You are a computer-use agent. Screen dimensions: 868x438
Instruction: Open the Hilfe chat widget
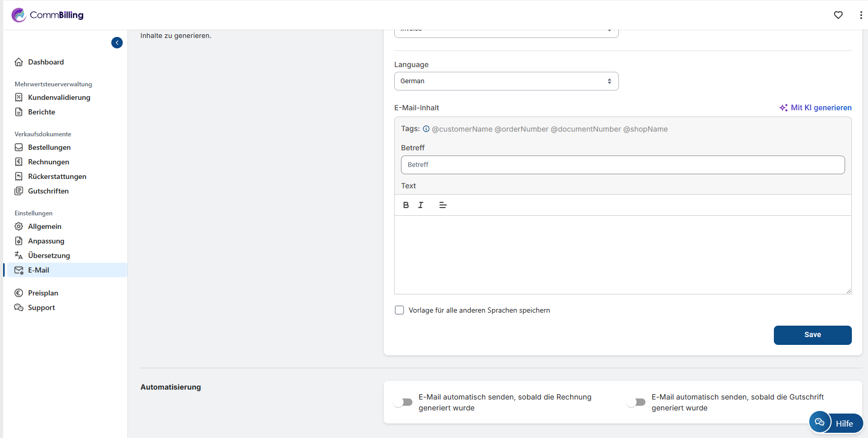836,423
